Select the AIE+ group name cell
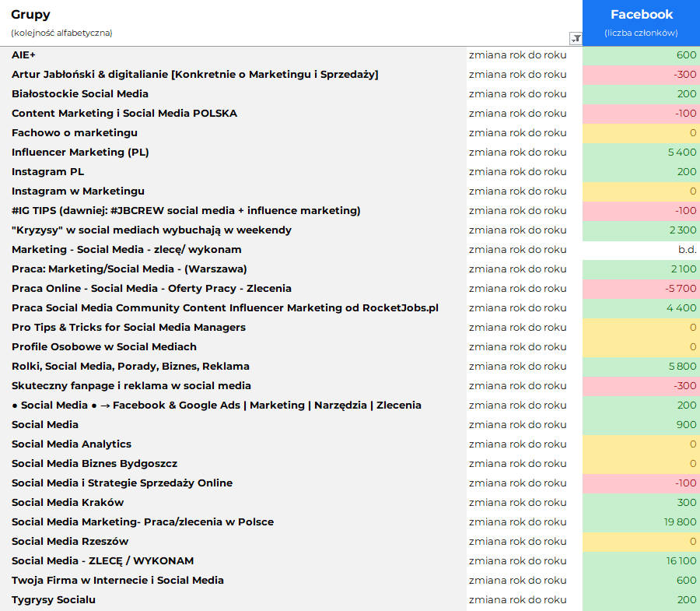The height and width of the screenshot is (611, 700). tap(24, 55)
